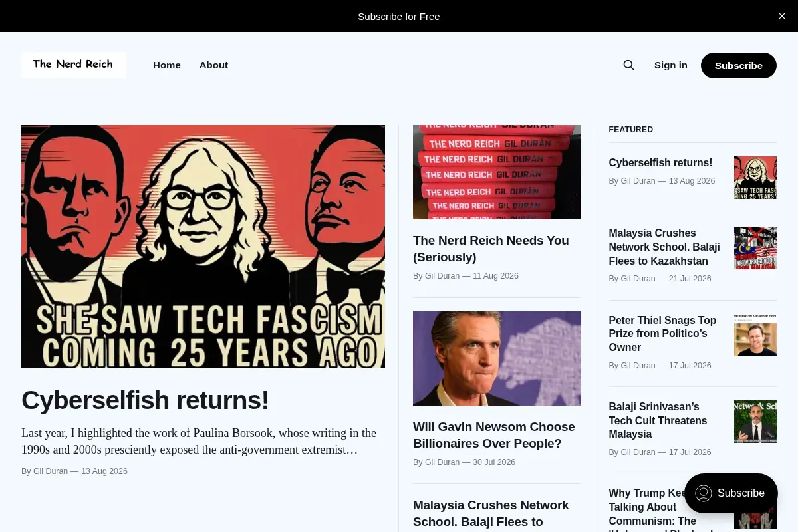The image size is (798, 532).
Task: Click byline dated 11 Aug 2026
Action: 465,276
